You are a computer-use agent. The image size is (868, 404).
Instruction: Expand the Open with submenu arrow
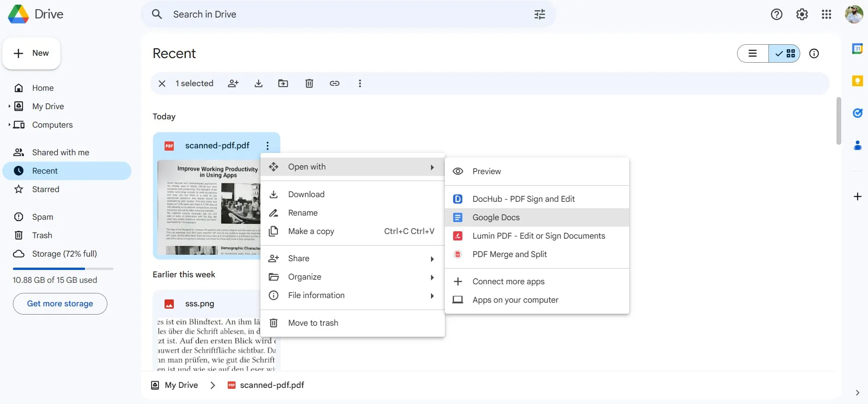point(432,167)
